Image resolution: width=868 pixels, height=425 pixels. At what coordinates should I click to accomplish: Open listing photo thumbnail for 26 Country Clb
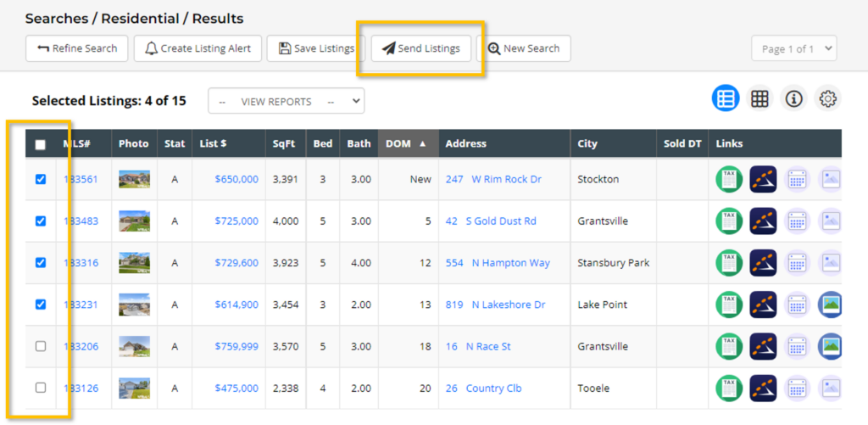[134, 389]
